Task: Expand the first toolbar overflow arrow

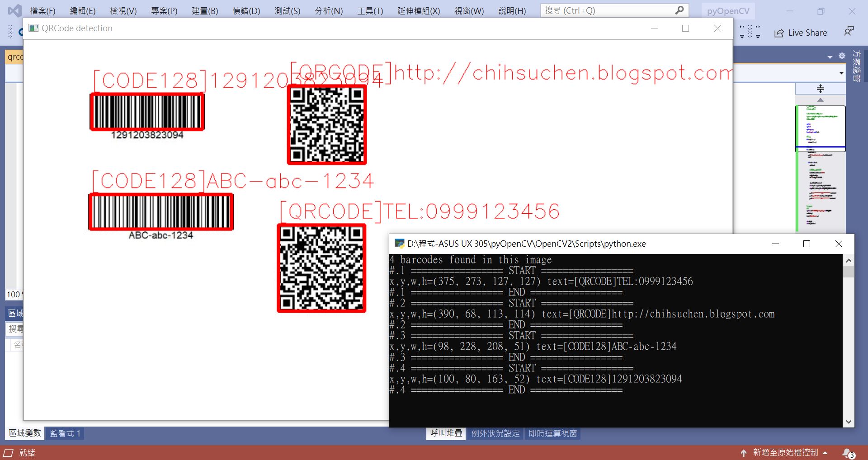Action: click(x=742, y=32)
